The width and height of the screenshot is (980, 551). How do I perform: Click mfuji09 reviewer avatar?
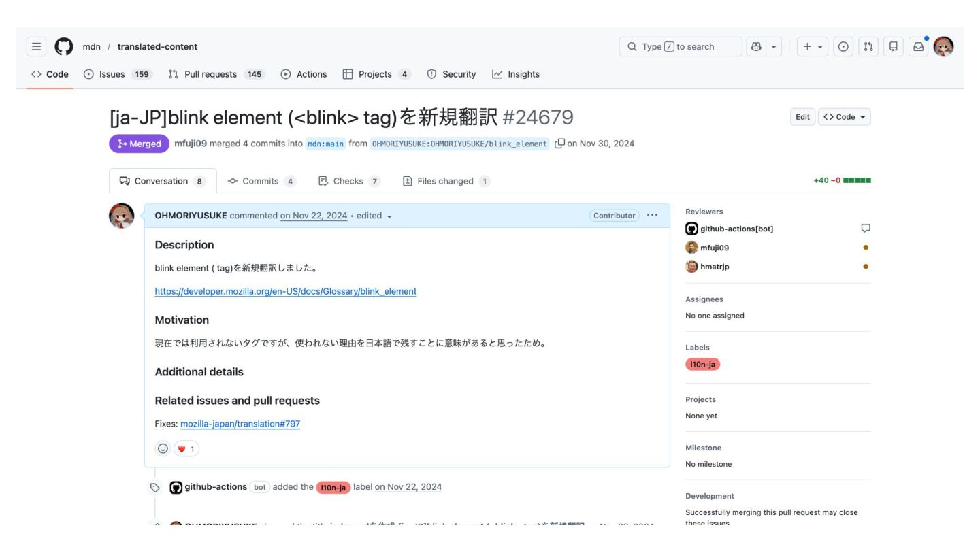691,248
